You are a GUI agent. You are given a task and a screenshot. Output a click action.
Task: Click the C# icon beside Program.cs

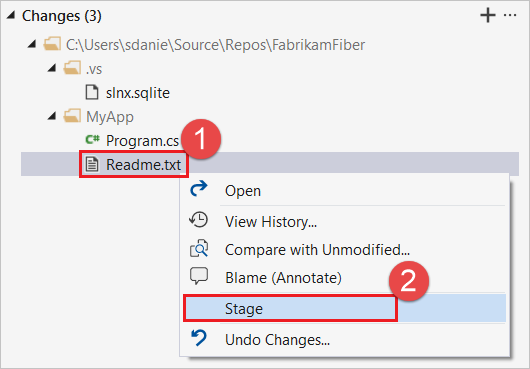coord(92,139)
